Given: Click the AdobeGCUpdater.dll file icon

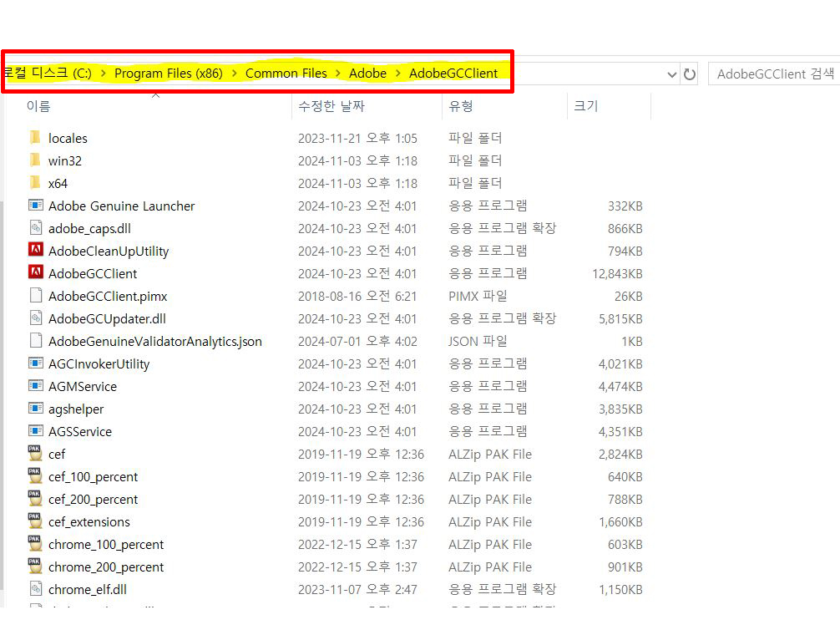Looking at the screenshot, I should point(35,318).
